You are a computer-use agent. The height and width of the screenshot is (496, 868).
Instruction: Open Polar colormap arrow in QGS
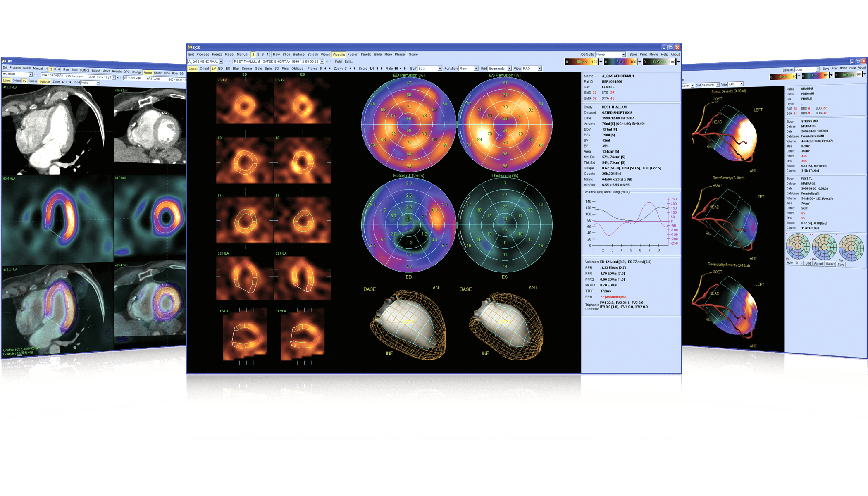[x=639, y=62]
